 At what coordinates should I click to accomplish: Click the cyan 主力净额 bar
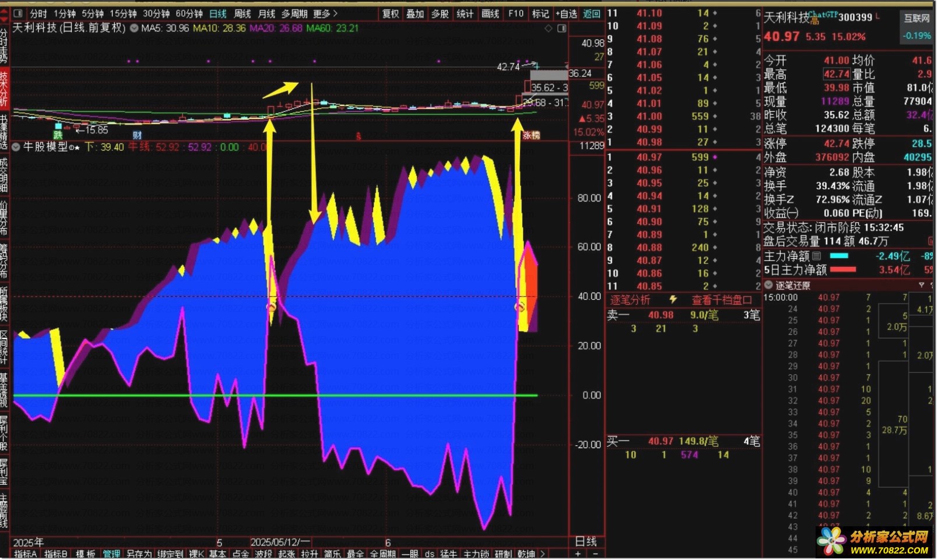[839, 256]
